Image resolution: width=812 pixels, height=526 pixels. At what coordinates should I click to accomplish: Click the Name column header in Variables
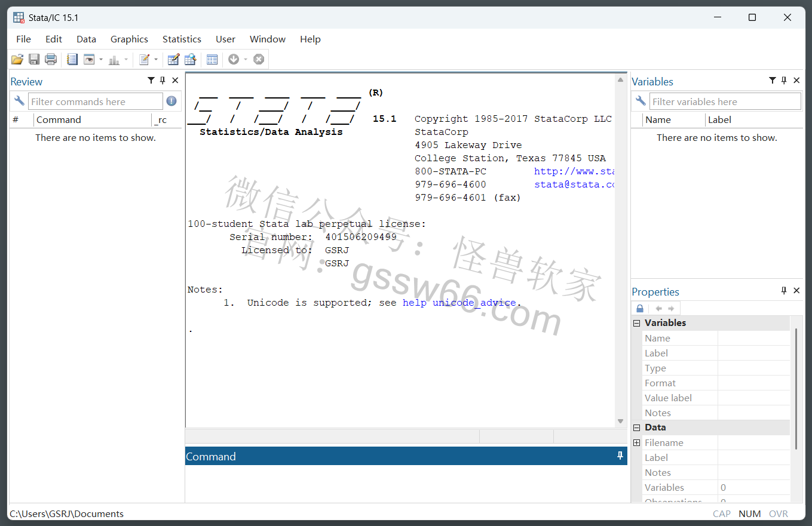pos(674,119)
